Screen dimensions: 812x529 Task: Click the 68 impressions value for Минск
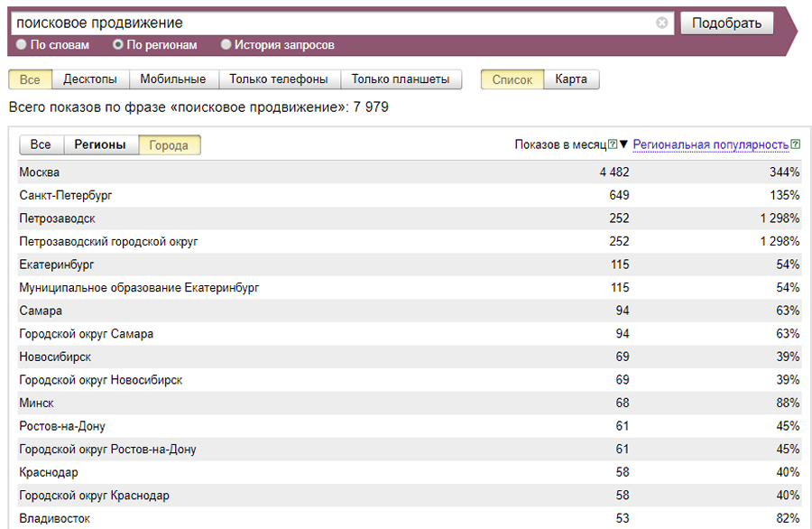pos(623,404)
